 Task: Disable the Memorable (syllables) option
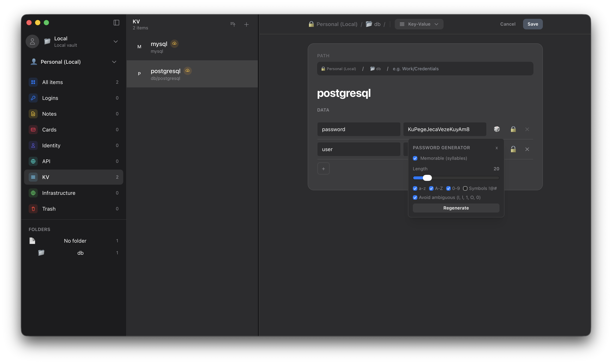coord(415,158)
